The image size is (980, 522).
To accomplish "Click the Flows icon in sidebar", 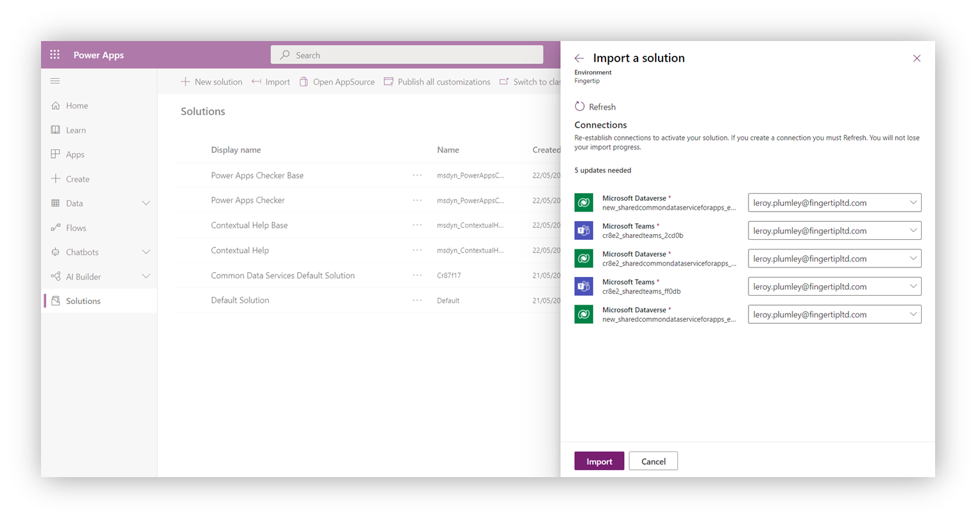I will [x=56, y=228].
